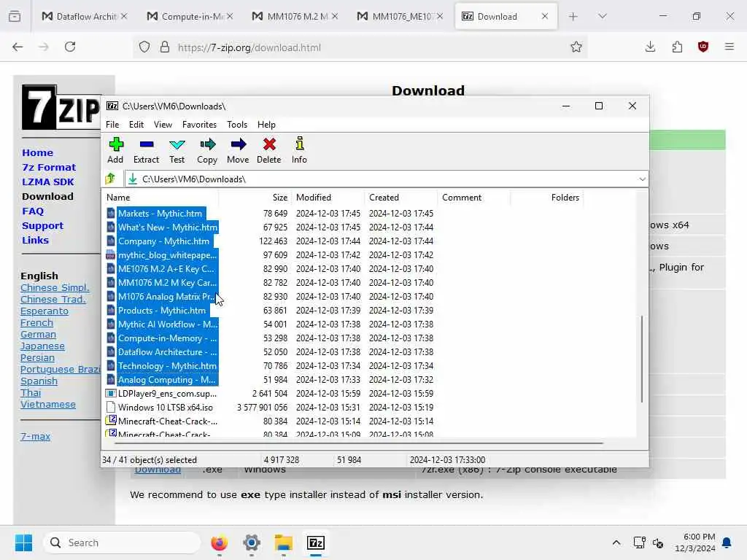Open the notification bell in system tray
Image resolution: width=747 pixels, height=560 pixels.
point(727,542)
